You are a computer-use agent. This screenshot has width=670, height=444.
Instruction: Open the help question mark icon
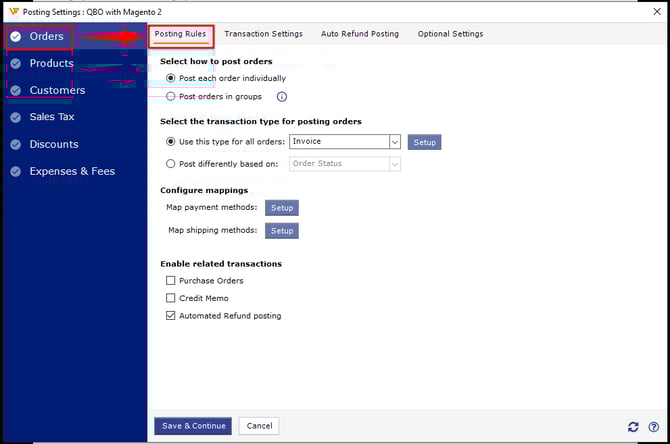[653, 426]
